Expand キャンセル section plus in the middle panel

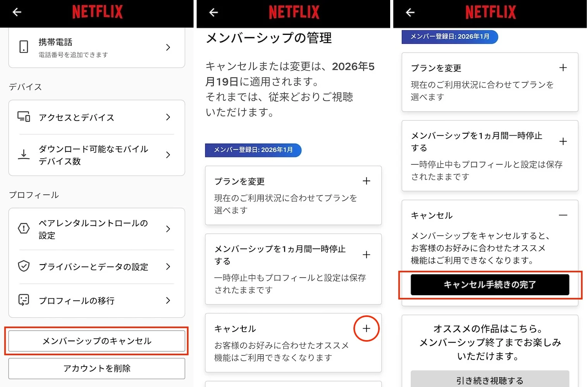(366, 329)
